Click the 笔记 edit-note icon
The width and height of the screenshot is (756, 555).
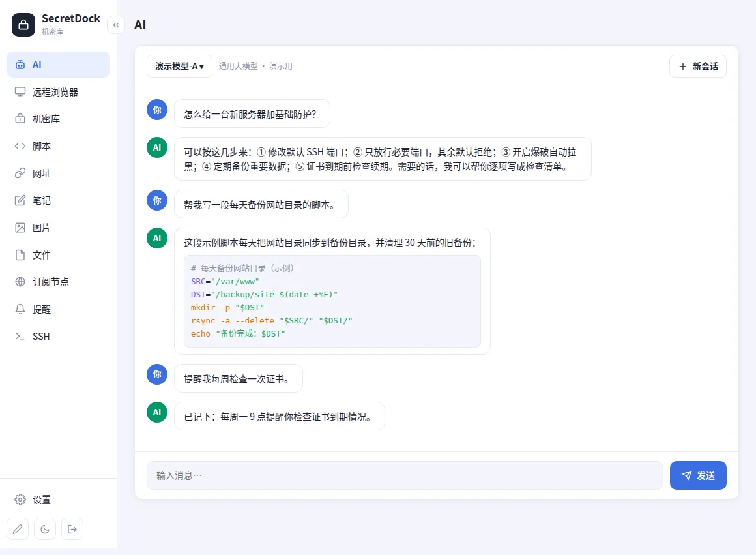(20, 200)
